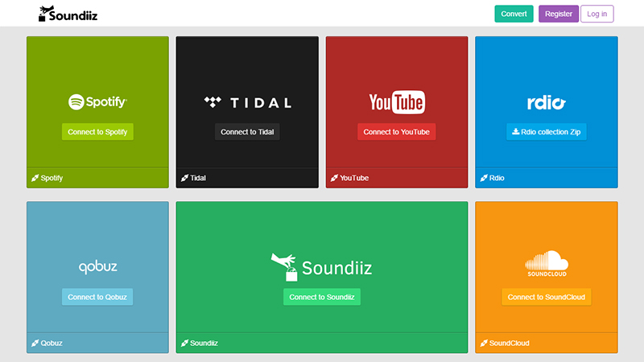Click the Rdio logo on the blue card
This screenshot has width=644, height=362.
(x=547, y=102)
